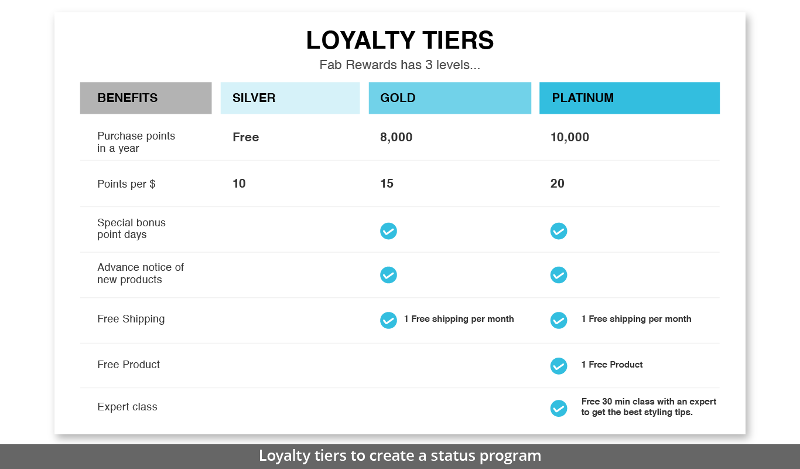Click Gold checkmark for Advance notice of new products
Screen dimensions: 800x469
pyautogui.click(x=388, y=275)
